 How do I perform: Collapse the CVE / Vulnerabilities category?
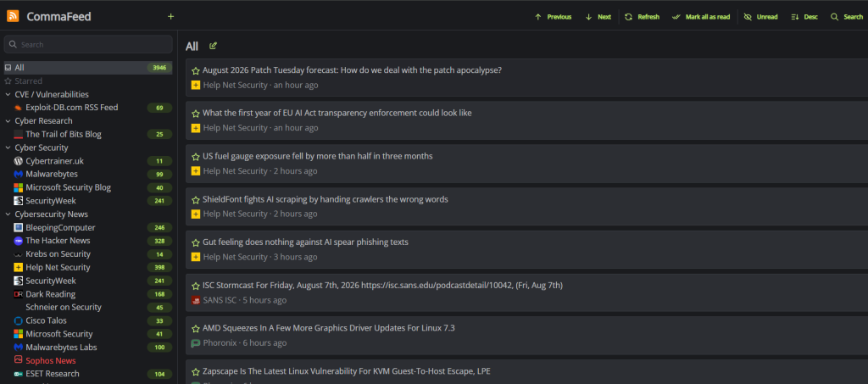(x=8, y=95)
